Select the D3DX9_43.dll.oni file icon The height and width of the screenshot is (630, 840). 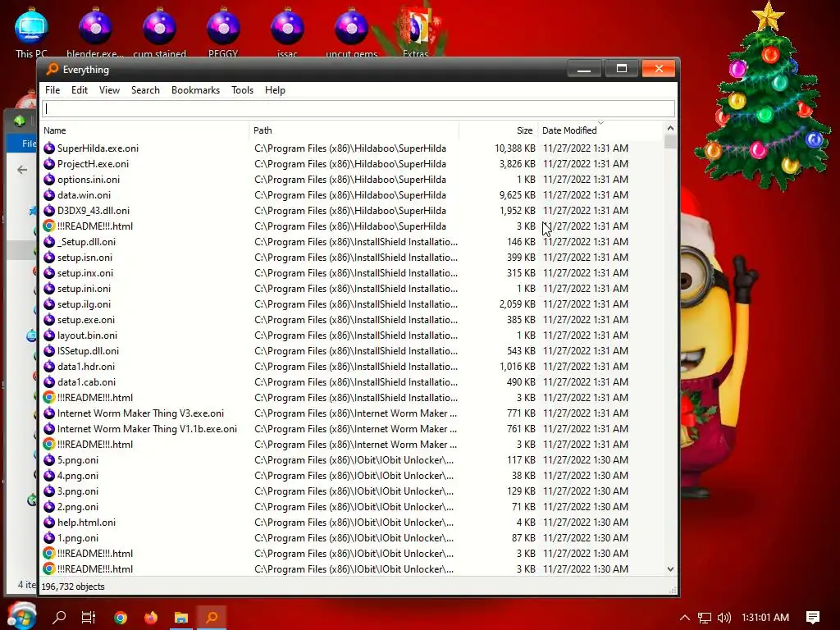click(x=49, y=211)
